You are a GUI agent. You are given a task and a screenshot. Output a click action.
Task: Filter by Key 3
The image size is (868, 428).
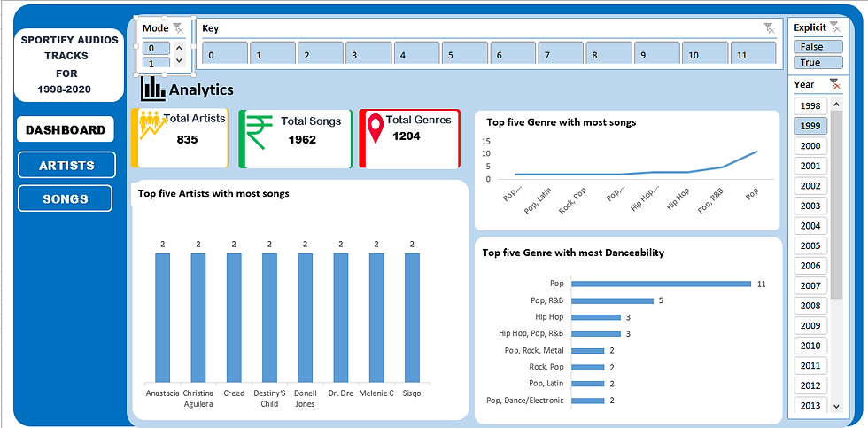[368, 54]
